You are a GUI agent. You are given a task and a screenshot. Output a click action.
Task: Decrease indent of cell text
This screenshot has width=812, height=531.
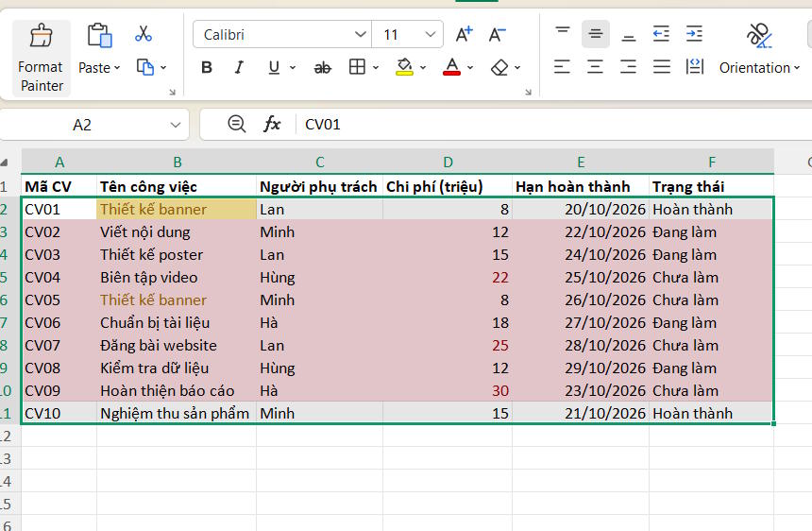click(x=661, y=34)
